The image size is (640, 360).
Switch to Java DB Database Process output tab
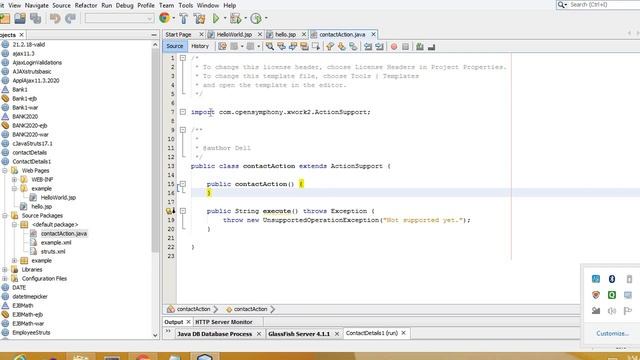pyautogui.click(x=214, y=334)
